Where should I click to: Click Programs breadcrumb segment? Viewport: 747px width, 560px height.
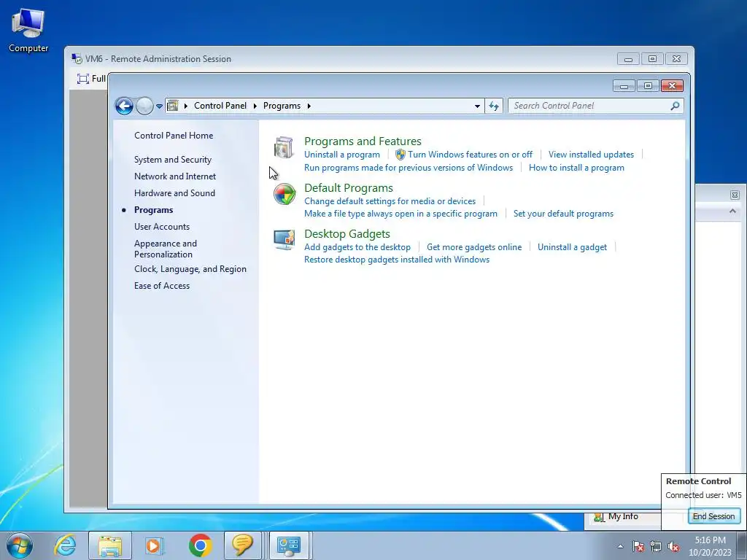[282, 106]
